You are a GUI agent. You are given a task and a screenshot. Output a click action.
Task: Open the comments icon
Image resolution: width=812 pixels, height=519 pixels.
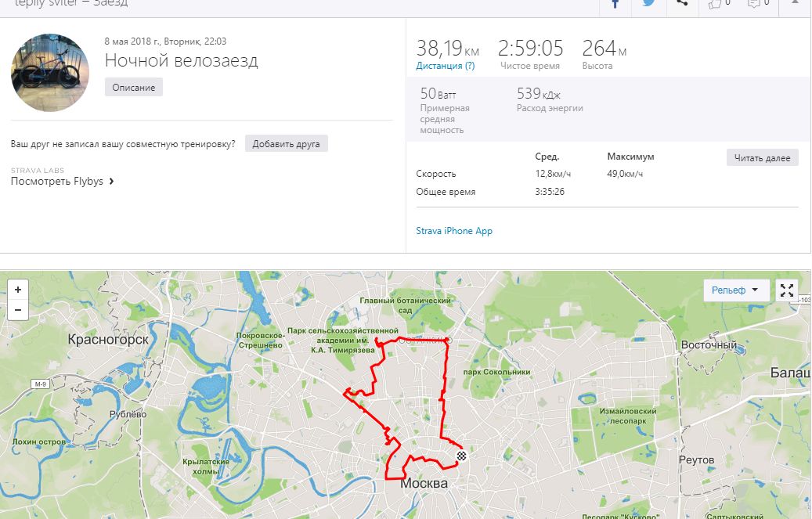point(758,4)
